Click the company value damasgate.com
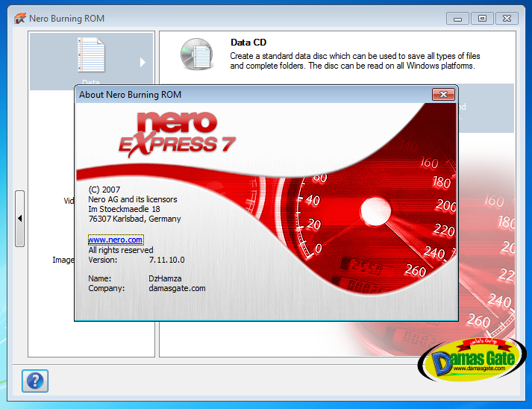 click(x=177, y=289)
